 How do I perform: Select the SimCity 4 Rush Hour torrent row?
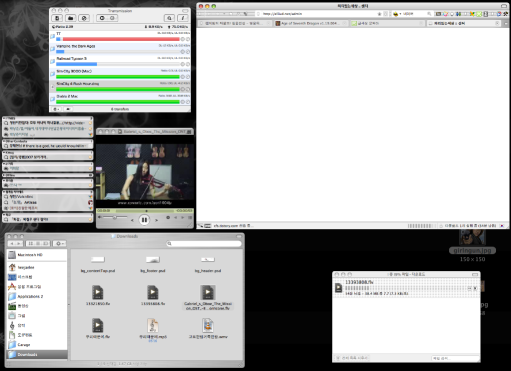pyautogui.click(x=120, y=87)
